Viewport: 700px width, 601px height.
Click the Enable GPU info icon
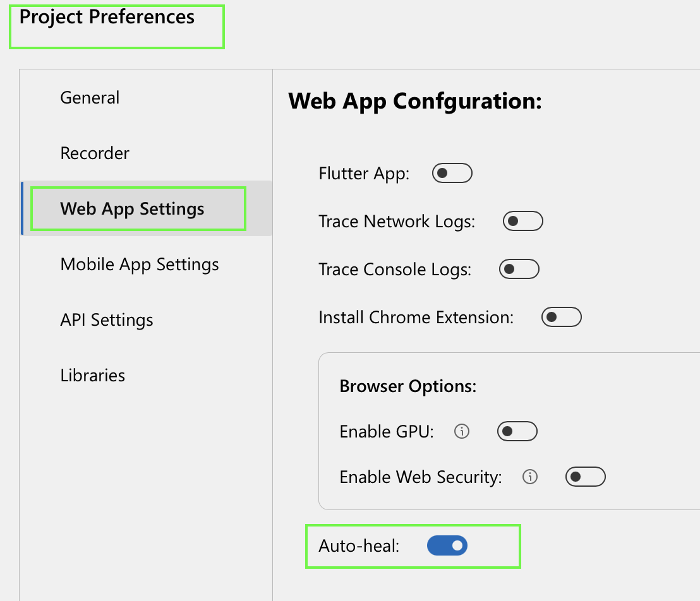462,432
